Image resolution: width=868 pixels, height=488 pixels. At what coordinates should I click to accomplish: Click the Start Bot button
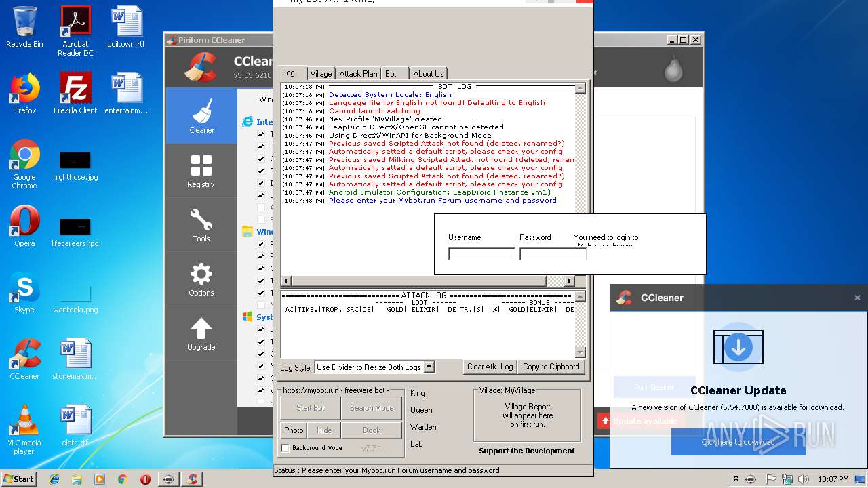click(311, 408)
